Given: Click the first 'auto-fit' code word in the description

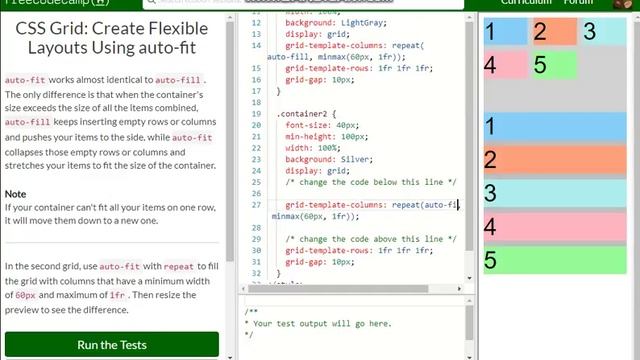Looking at the screenshot, I should (25, 80).
